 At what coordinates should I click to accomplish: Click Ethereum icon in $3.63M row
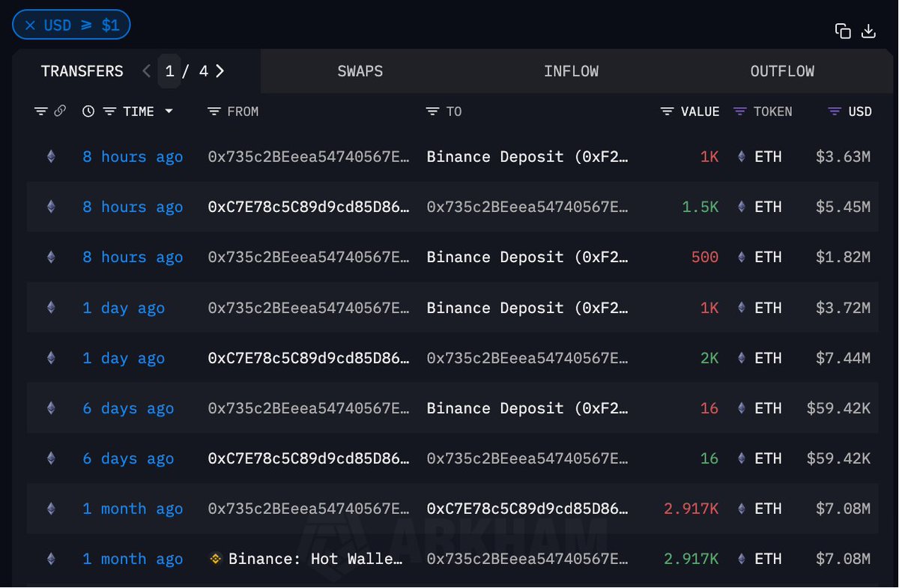pos(51,157)
